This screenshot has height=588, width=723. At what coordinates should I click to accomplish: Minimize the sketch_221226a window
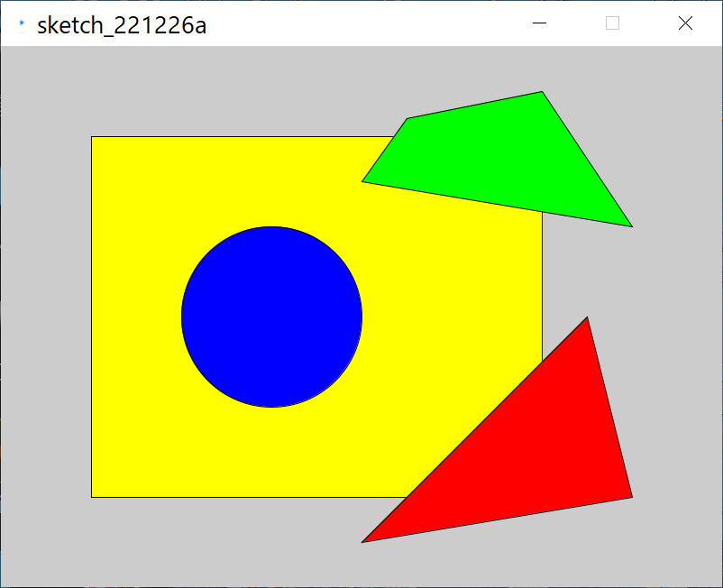[x=539, y=23]
